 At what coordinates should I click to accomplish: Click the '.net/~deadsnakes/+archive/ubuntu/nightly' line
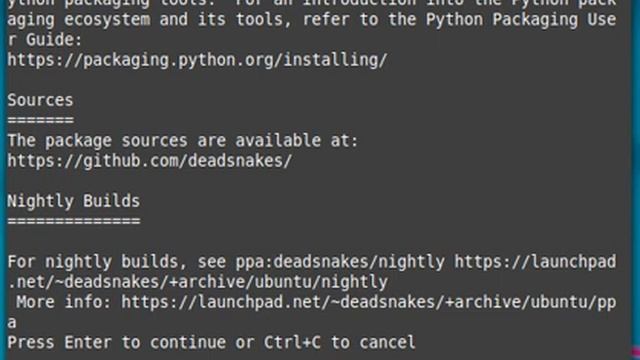click(197, 282)
